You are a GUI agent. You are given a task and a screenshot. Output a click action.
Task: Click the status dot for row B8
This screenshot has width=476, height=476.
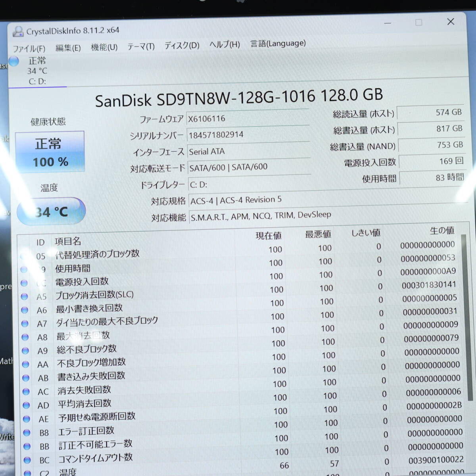[x=27, y=432]
